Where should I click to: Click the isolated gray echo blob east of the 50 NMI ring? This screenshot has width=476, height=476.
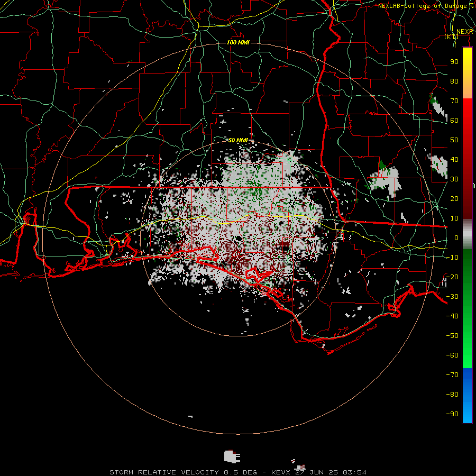[x=384, y=180]
